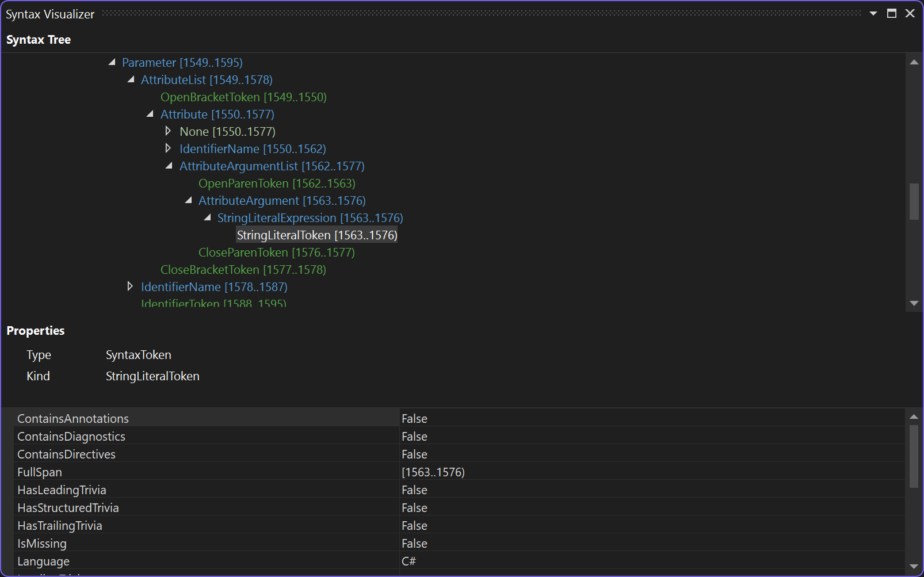Select the CloseBracketToken tree node
Screen dimensions: 924x577
(x=243, y=269)
